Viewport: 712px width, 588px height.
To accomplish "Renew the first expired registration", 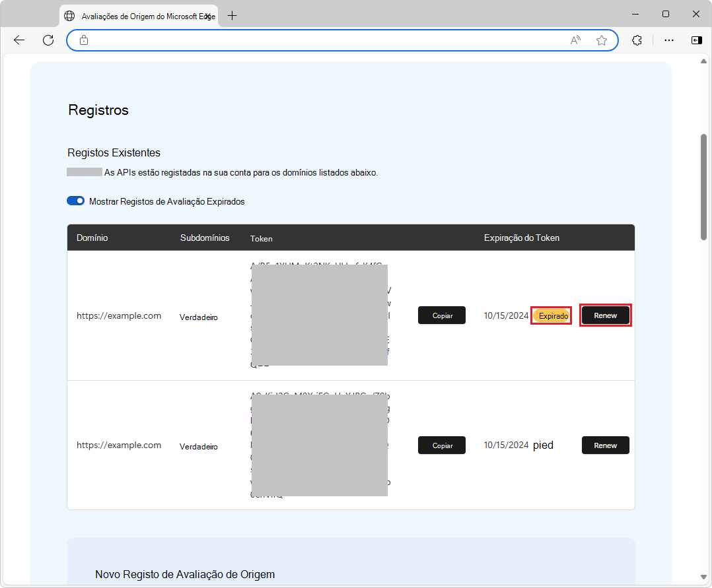I will pyautogui.click(x=605, y=315).
